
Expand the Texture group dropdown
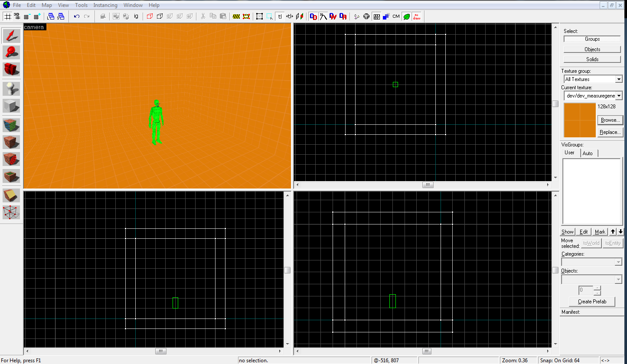tap(619, 79)
